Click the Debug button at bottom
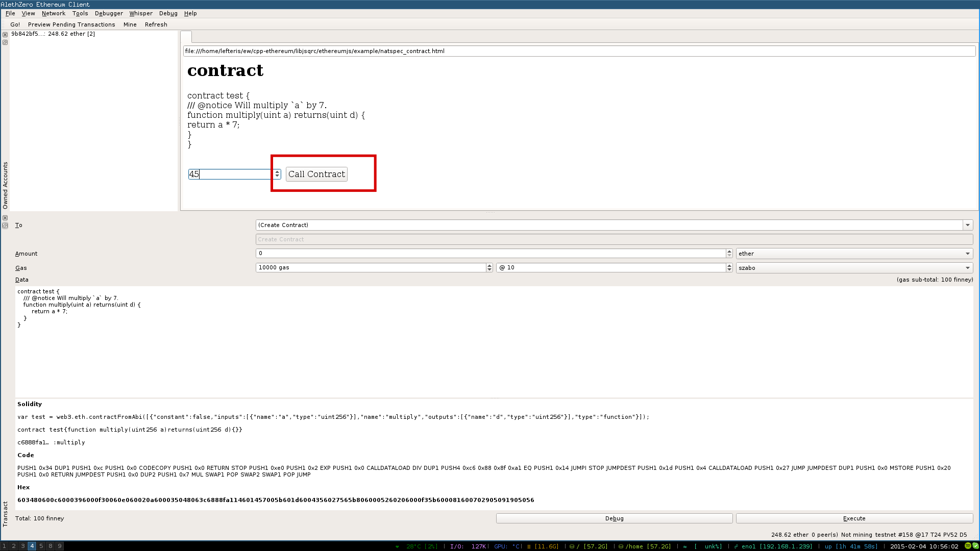Viewport: 980px width, 551px height. tap(614, 518)
